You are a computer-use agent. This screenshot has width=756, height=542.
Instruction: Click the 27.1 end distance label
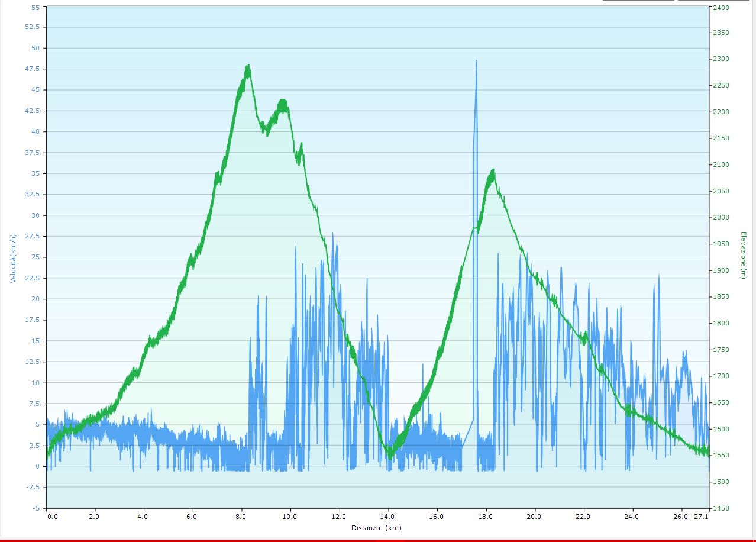[702, 517]
